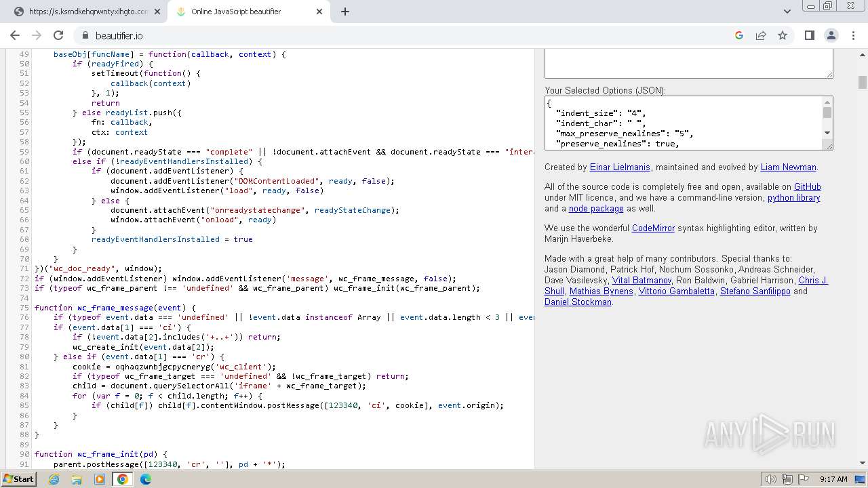
Task: Open Vittorio Gambaletta link
Action: 676,291
